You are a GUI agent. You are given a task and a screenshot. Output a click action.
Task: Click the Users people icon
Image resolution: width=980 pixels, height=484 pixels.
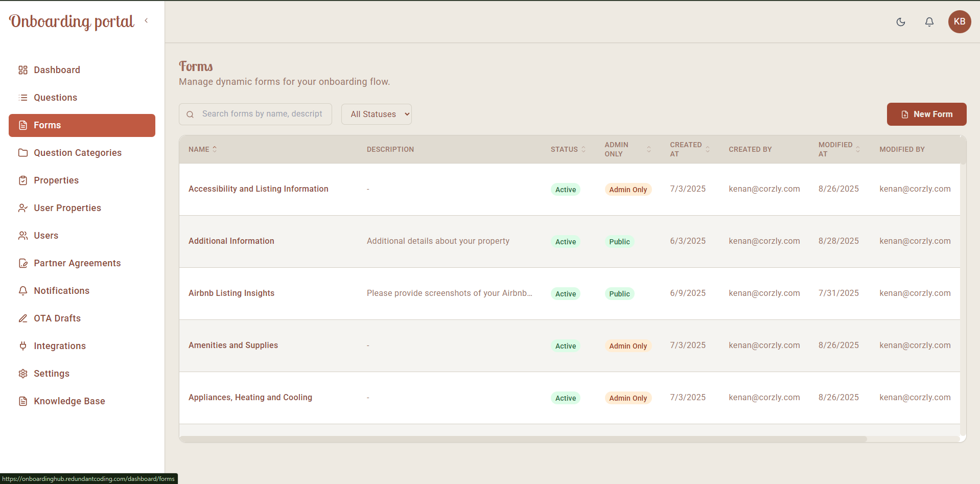pos(23,236)
